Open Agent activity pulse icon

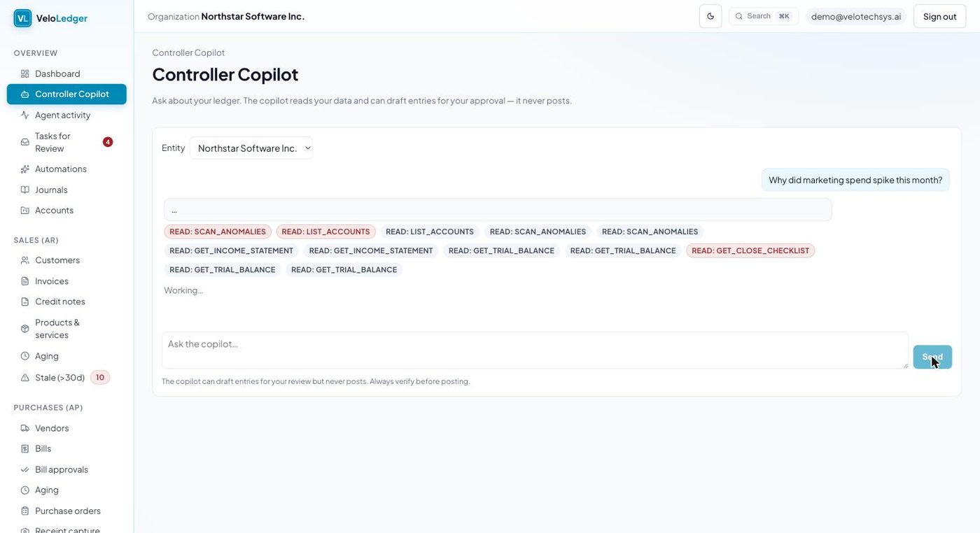point(25,115)
